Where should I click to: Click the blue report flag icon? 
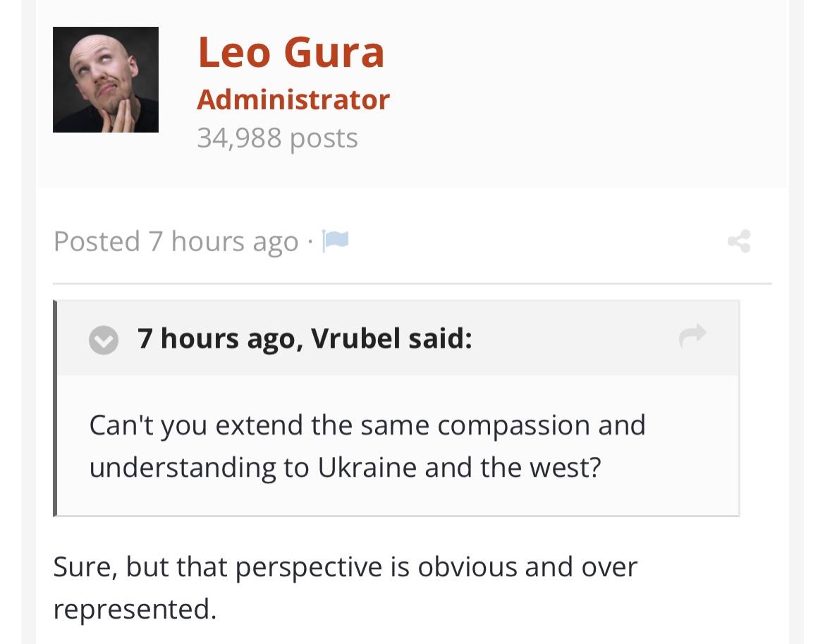[335, 241]
